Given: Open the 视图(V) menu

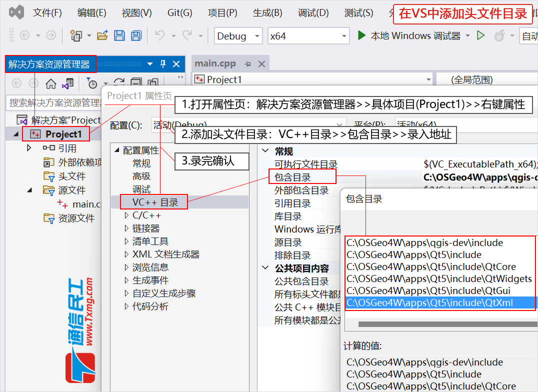Looking at the screenshot, I should (x=136, y=12).
